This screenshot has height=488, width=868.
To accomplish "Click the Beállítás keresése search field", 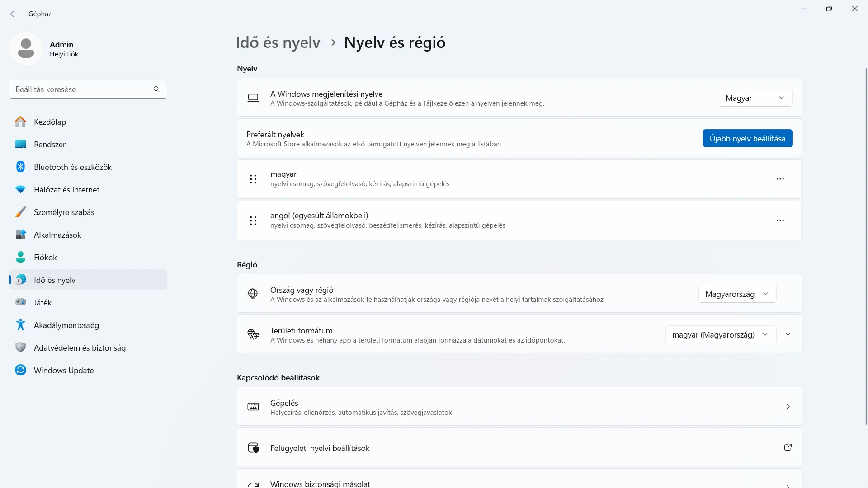I will [x=81, y=89].
